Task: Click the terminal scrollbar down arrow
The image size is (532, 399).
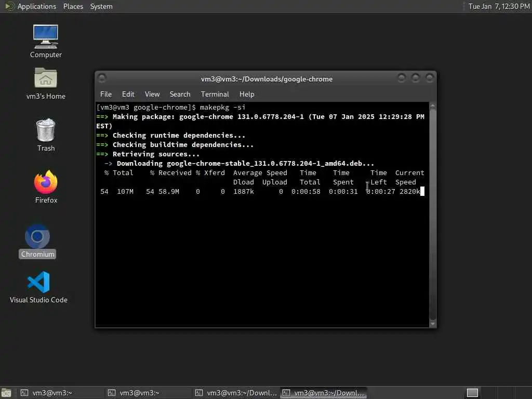Action: click(x=433, y=324)
